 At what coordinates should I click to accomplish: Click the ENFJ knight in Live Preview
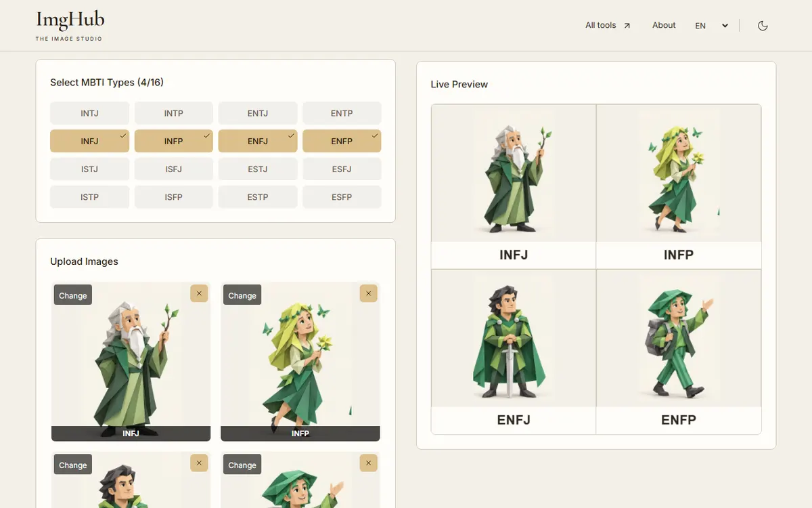pyautogui.click(x=514, y=339)
